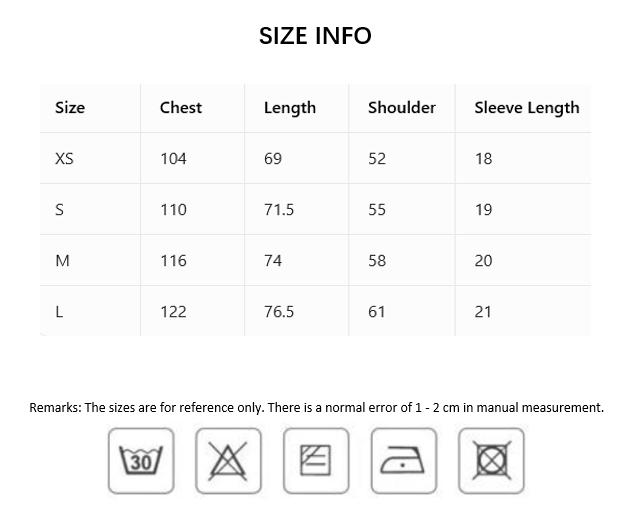Click the measurement remarks text

316,407
